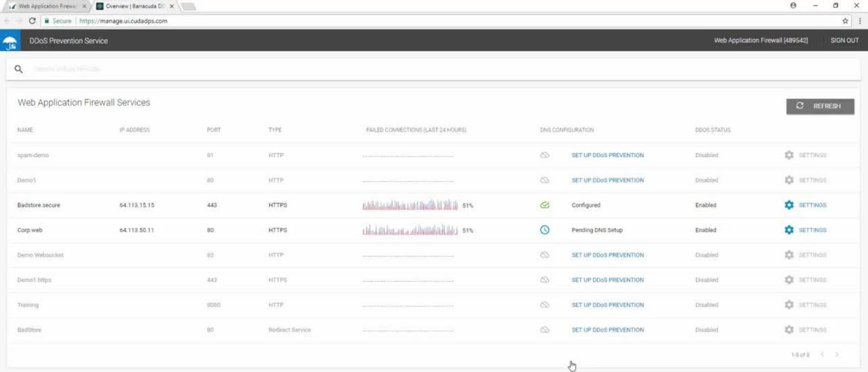Click the DNS cloud icon in Demo1 port 80 row
This screenshot has width=868, height=372.
pos(544,180)
